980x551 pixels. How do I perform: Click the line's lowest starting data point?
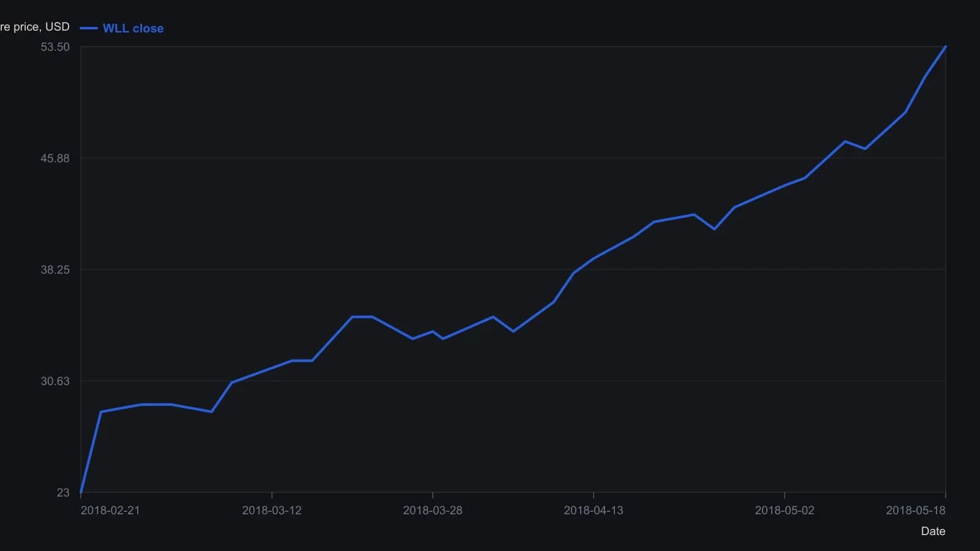point(81,492)
